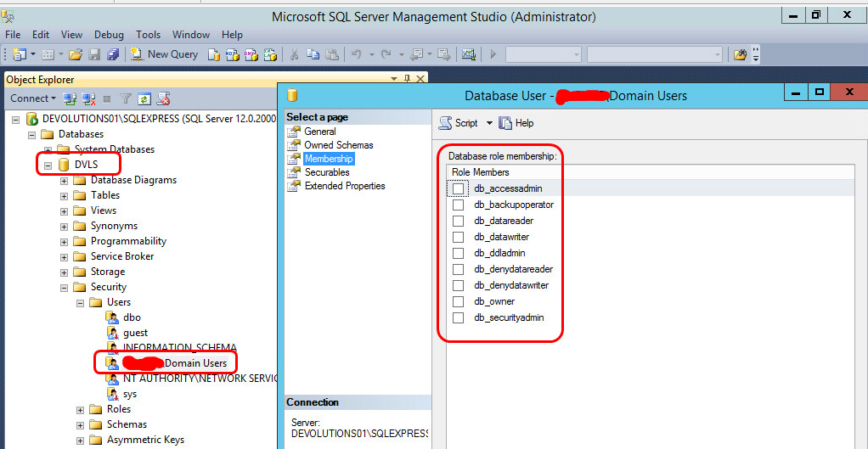Select the General page

click(x=319, y=132)
